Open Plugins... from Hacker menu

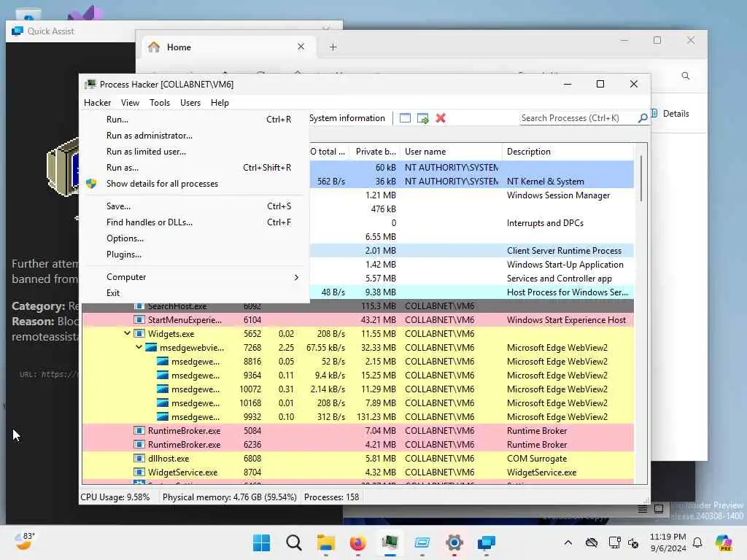coord(195,254)
